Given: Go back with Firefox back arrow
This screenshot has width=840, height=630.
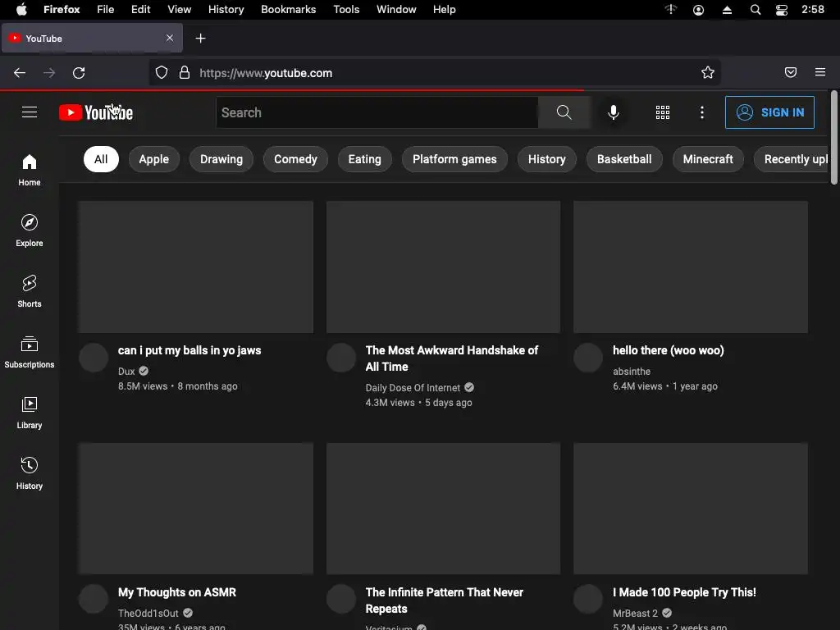Looking at the screenshot, I should point(20,73).
